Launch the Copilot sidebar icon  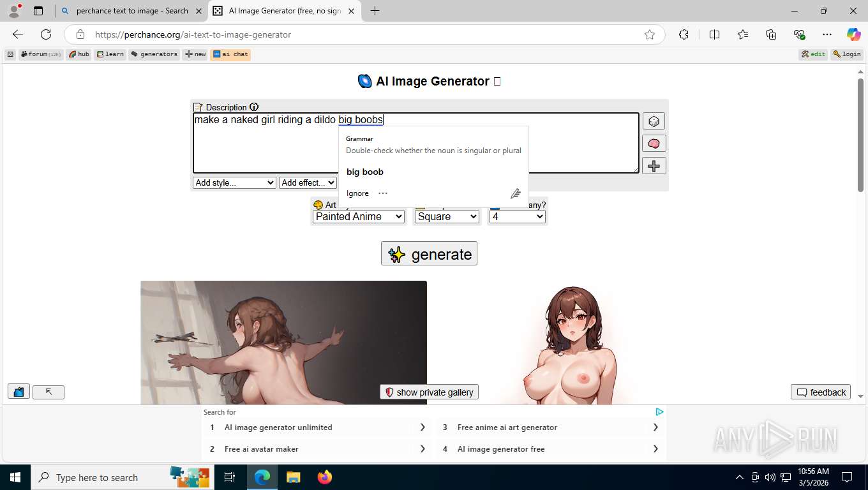pos(854,34)
